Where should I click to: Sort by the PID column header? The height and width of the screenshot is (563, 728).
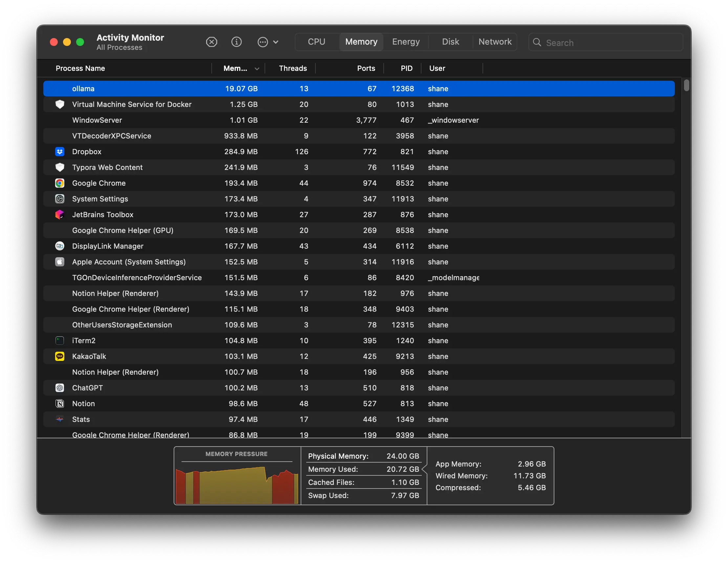[x=406, y=68]
